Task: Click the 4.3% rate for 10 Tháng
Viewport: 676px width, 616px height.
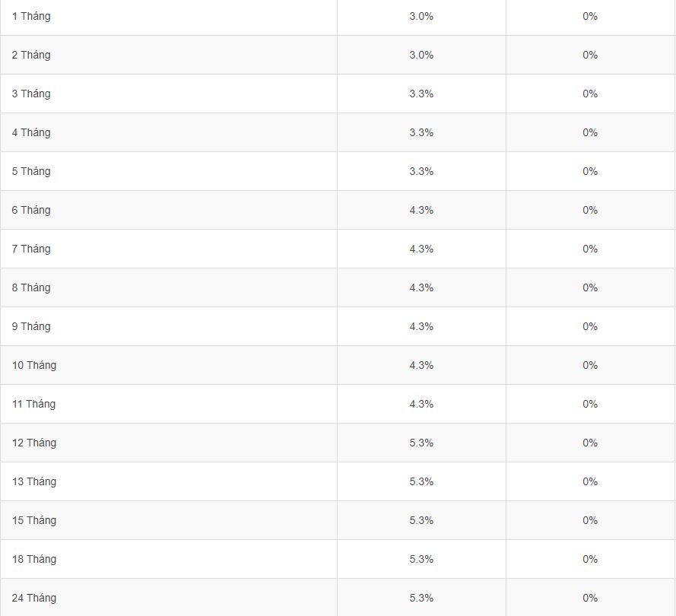Action: [x=421, y=365]
